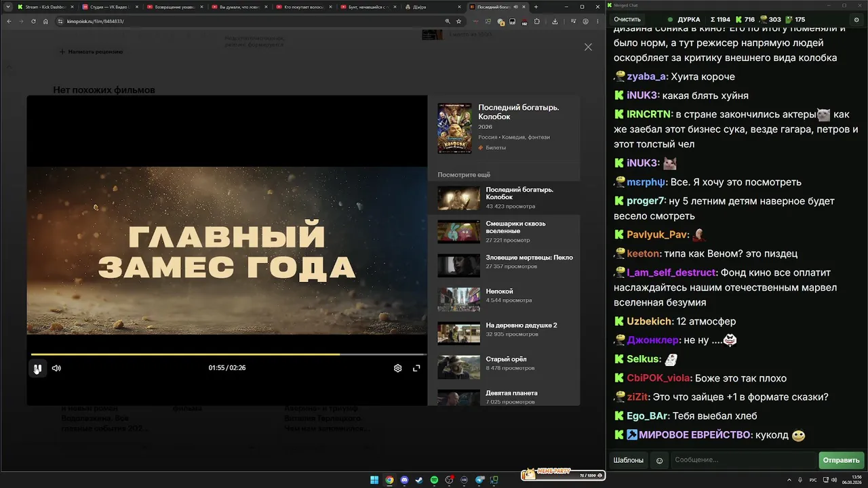Open the emoji picker in chat
Viewport: 868px width, 488px height.
(659, 461)
